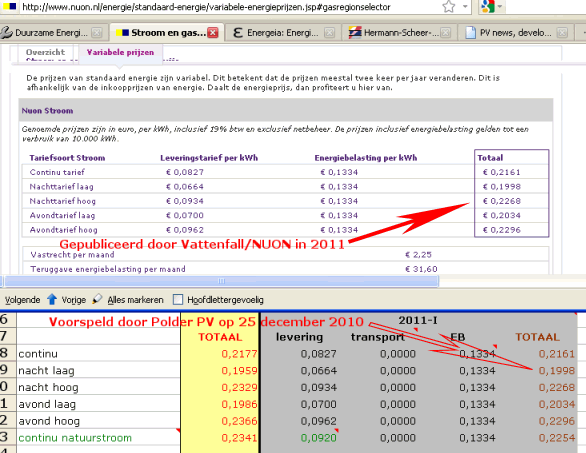The image size is (586, 453).
Task: Click the bookmark star icon in address bar
Action: click(x=448, y=7)
